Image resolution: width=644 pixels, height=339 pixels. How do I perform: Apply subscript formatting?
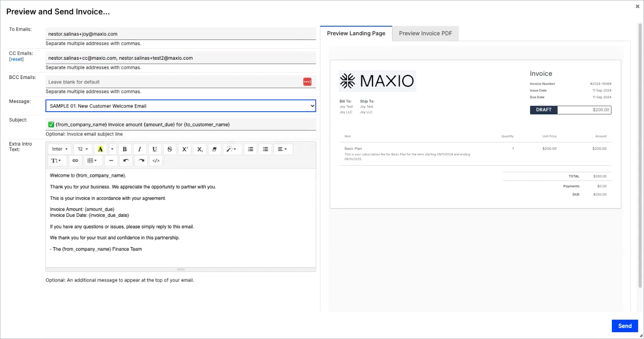point(200,149)
